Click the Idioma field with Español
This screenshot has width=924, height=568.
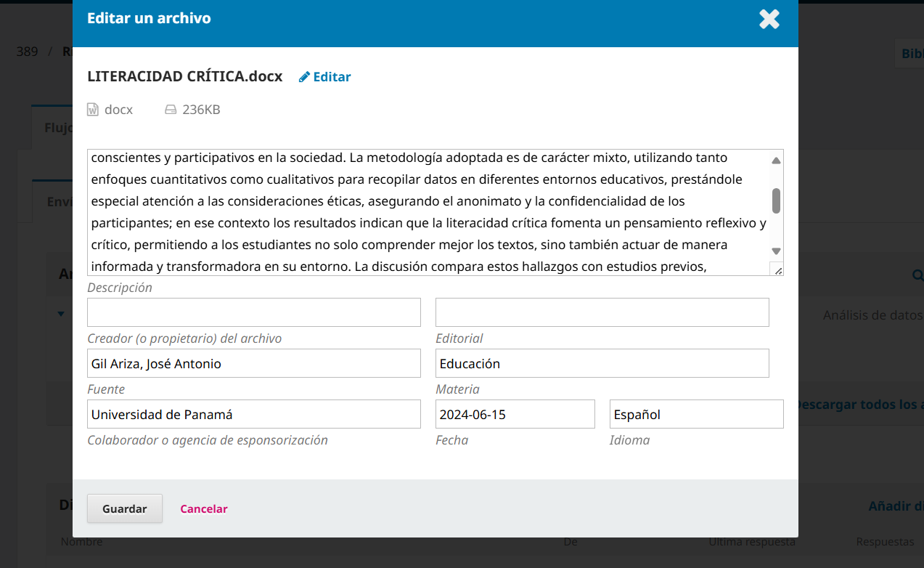coord(697,414)
